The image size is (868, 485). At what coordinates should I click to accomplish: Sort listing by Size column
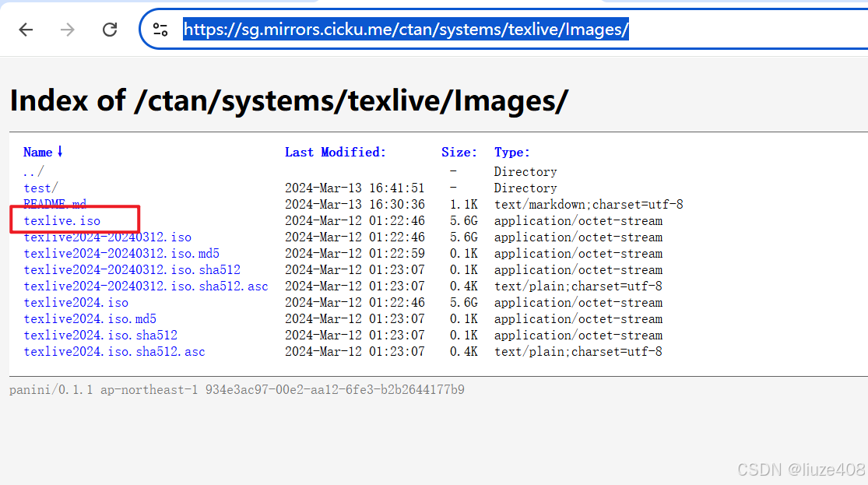[459, 153]
